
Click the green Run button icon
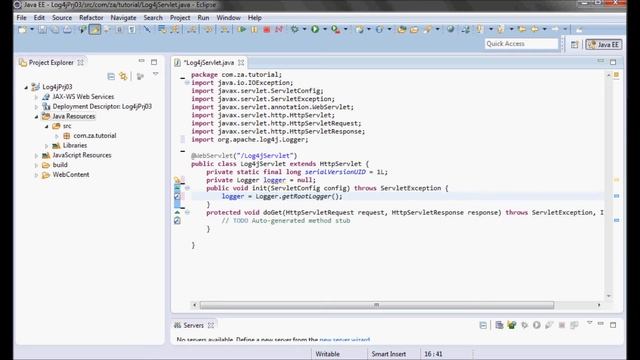315,29
